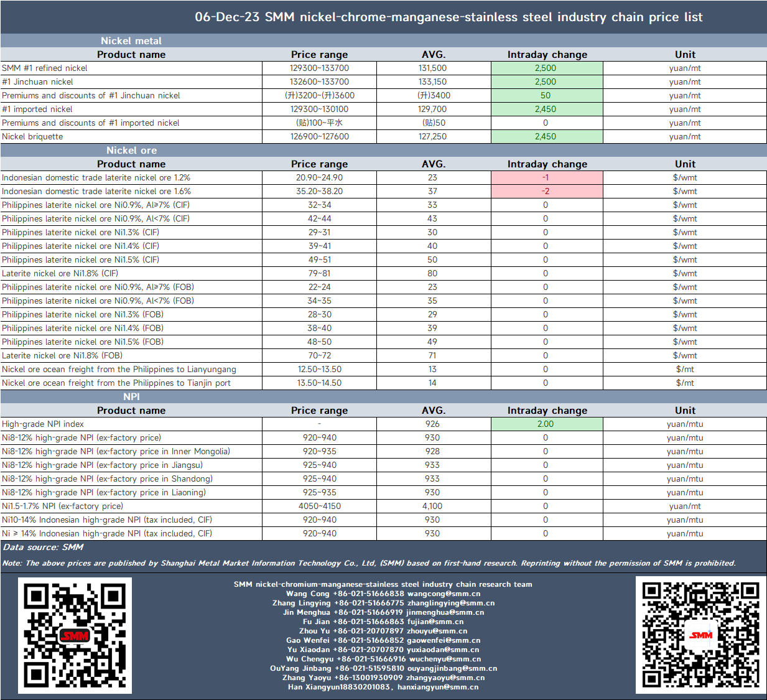The image size is (767, 700).
Task: Click the 06-Dec-23 price list title
Action: coord(449,17)
